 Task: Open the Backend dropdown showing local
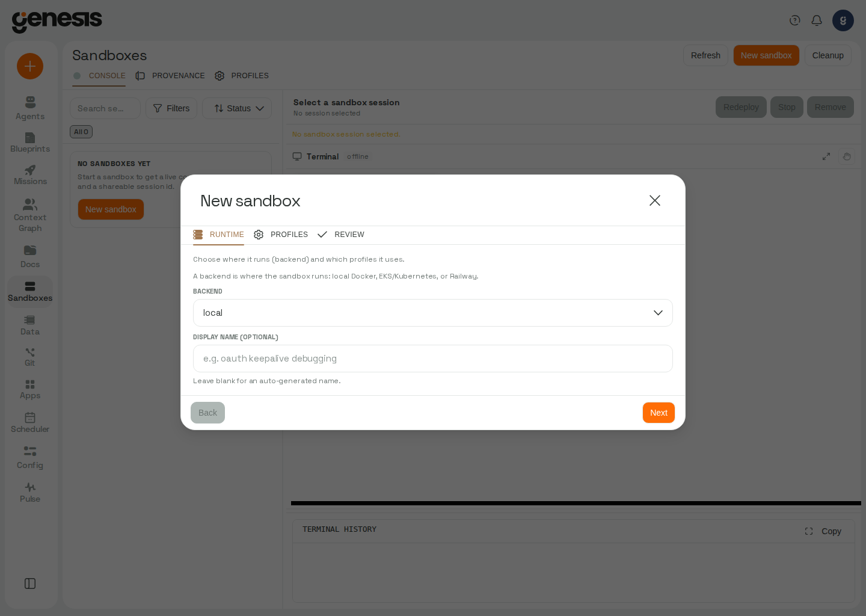[433, 313]
